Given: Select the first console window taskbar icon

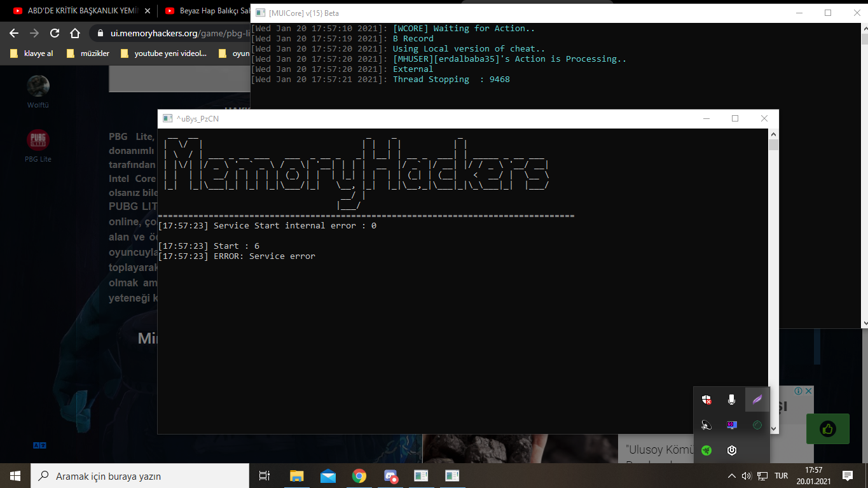Looking at the screenshot, I should pyautogui.click(x=421, y=475).
